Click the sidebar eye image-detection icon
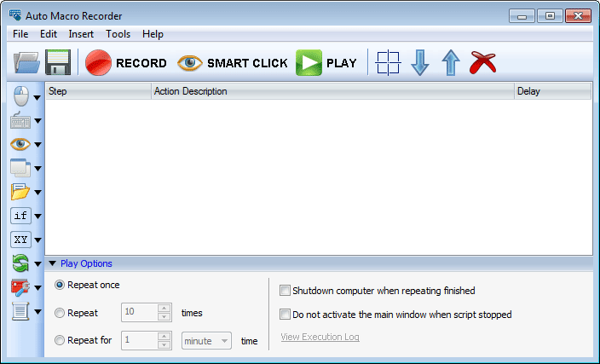 20,144
